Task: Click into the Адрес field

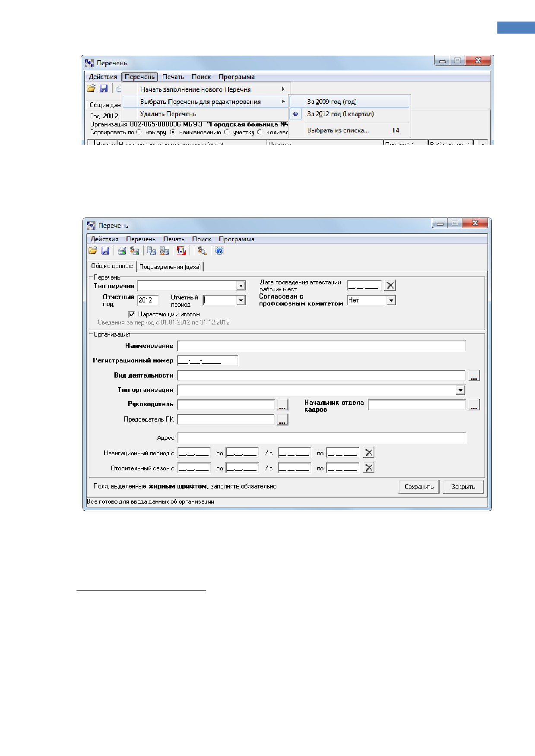Action: tap(322, 438)
